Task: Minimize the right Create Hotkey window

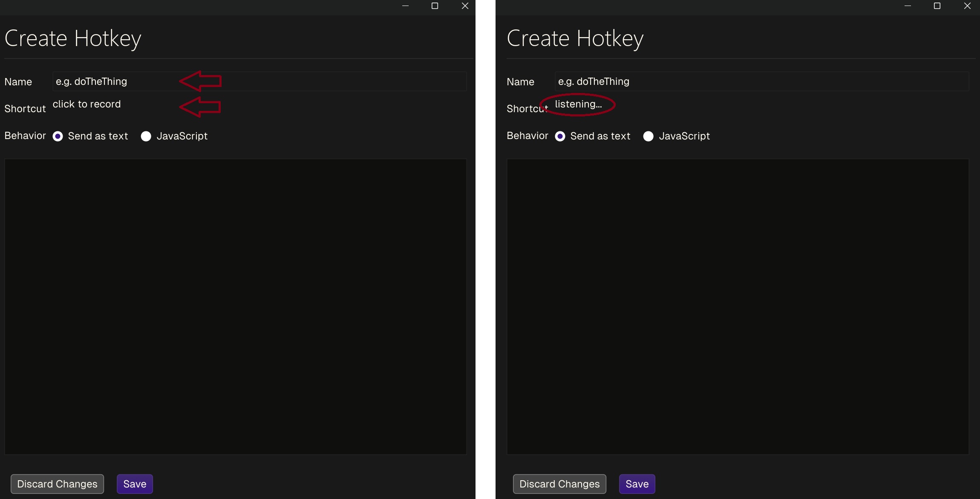Action: click(x=907, y=6)
